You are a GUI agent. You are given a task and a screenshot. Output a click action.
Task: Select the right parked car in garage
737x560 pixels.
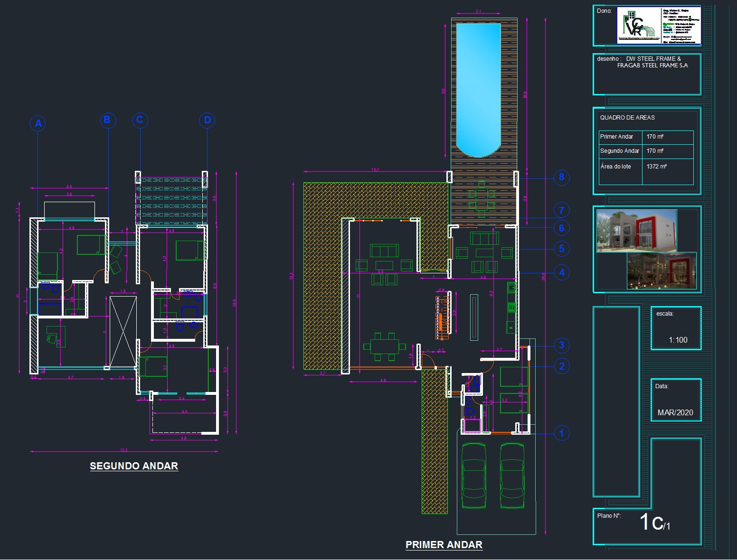click(x=512, y=476)
